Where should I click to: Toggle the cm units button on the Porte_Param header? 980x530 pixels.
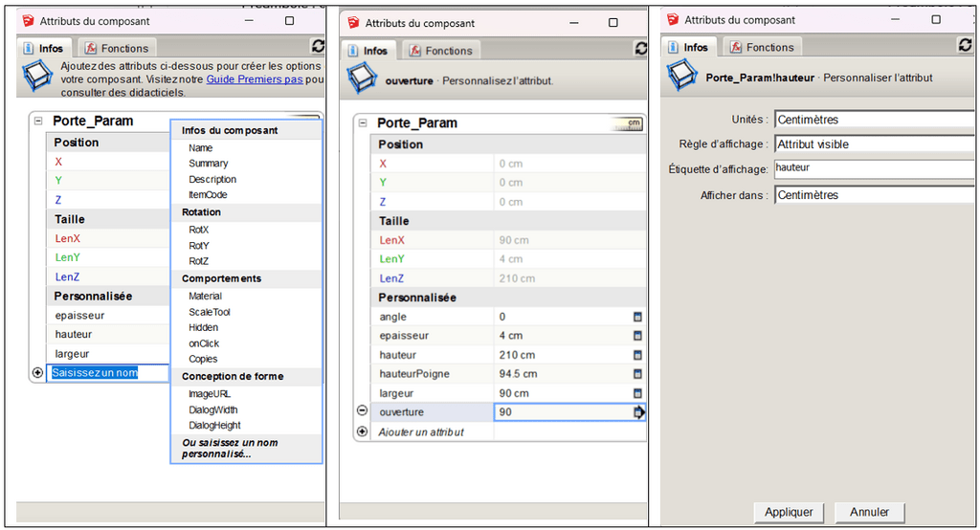633,123
